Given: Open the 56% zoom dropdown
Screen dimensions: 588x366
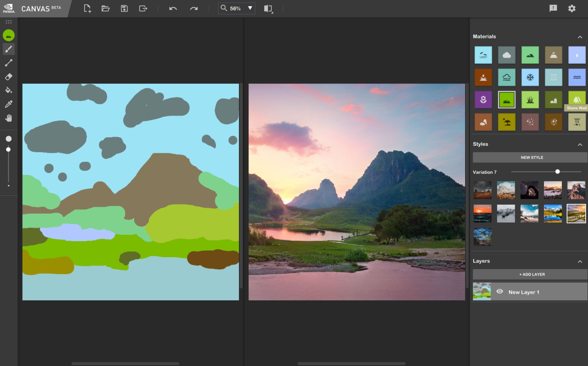Looking at the screenshot, I should pos(250,8).
